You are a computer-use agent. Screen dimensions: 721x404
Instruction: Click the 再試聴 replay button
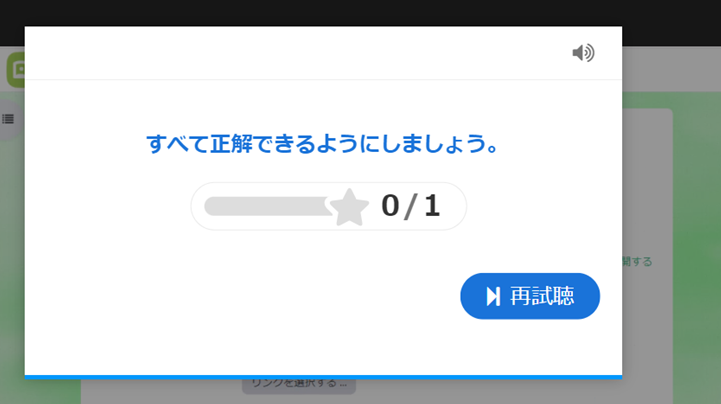coord(530,296)
